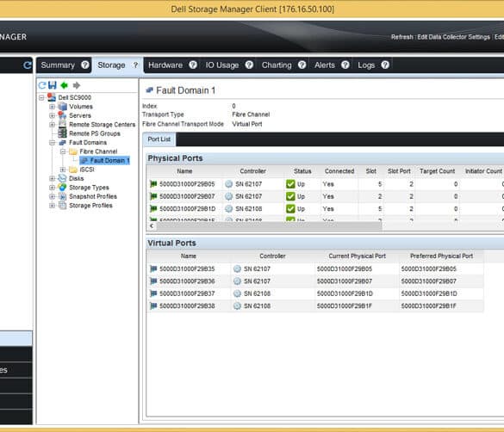504x432 pixels.
Task: Open help for the IO Usage tab
Action: click(x=249, y=65)
